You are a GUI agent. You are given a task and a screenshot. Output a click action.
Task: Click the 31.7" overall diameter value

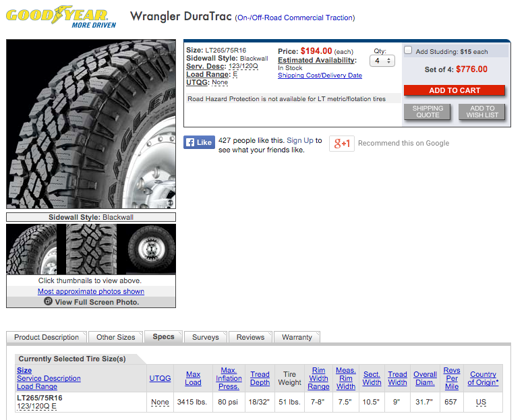424,402
